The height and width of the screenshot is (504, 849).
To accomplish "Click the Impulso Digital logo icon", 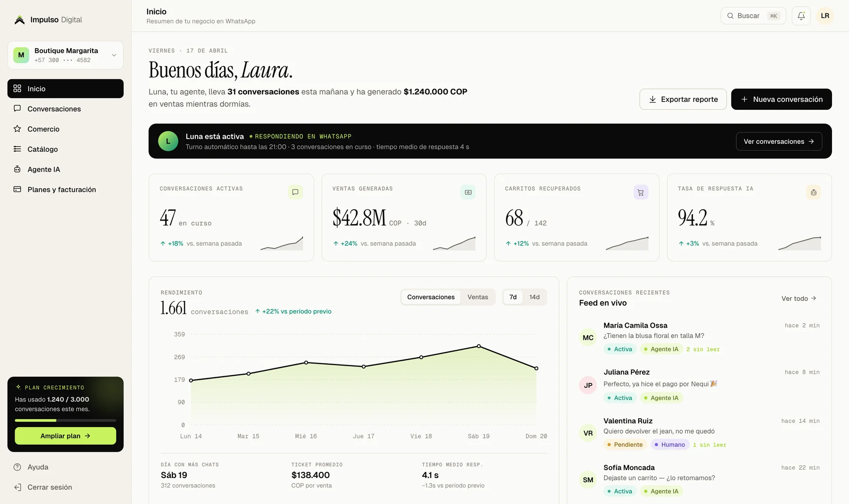I will coord(19,20).
